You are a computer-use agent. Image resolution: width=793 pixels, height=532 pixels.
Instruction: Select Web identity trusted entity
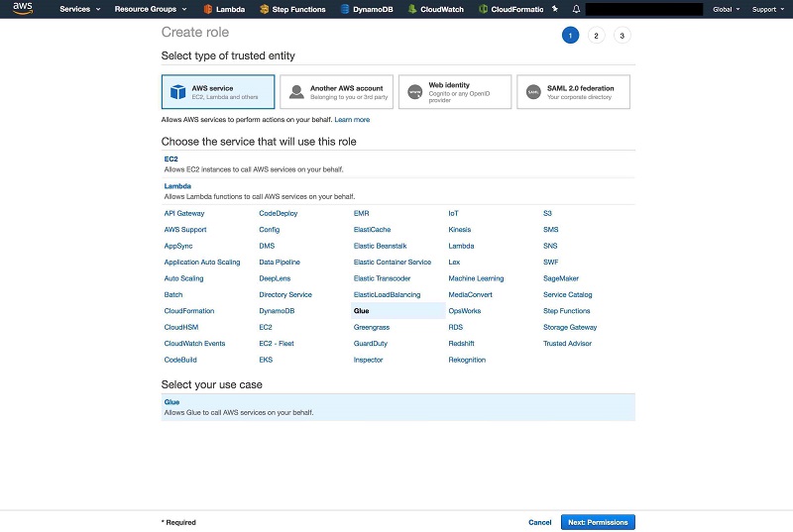pos(455,92)
